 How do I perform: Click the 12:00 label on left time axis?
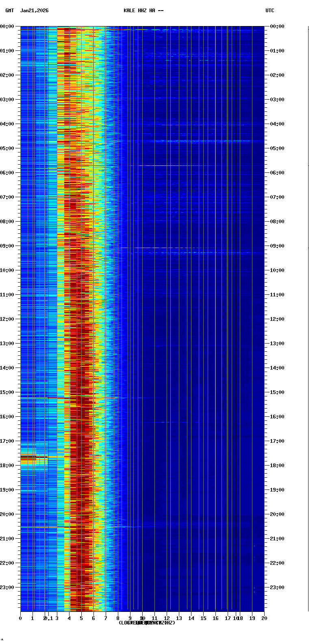(x=7, y=319)
